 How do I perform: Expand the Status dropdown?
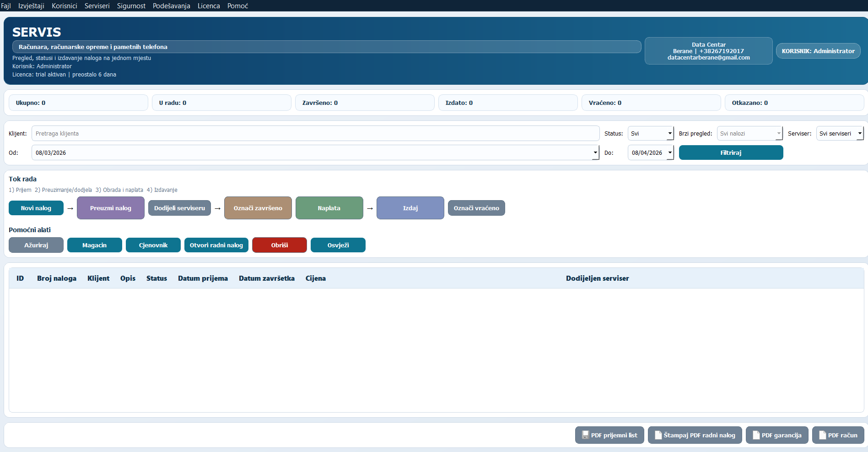tap(670, 134)
